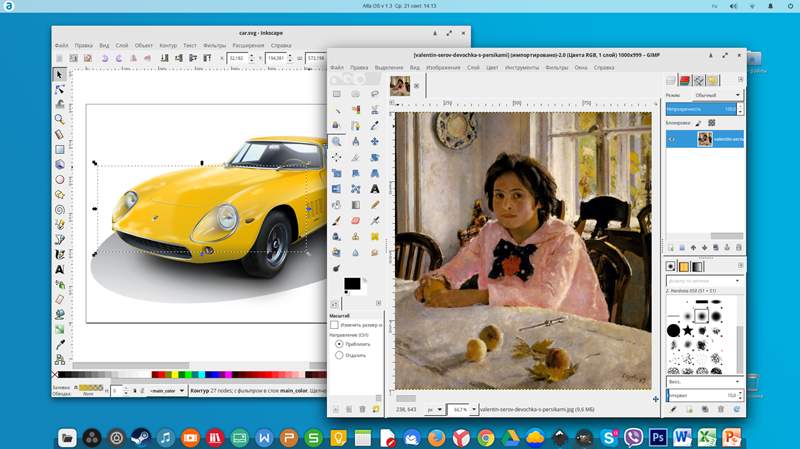
Task: Select the Gradient blend tool in GIMP
Action: point(356,205)
